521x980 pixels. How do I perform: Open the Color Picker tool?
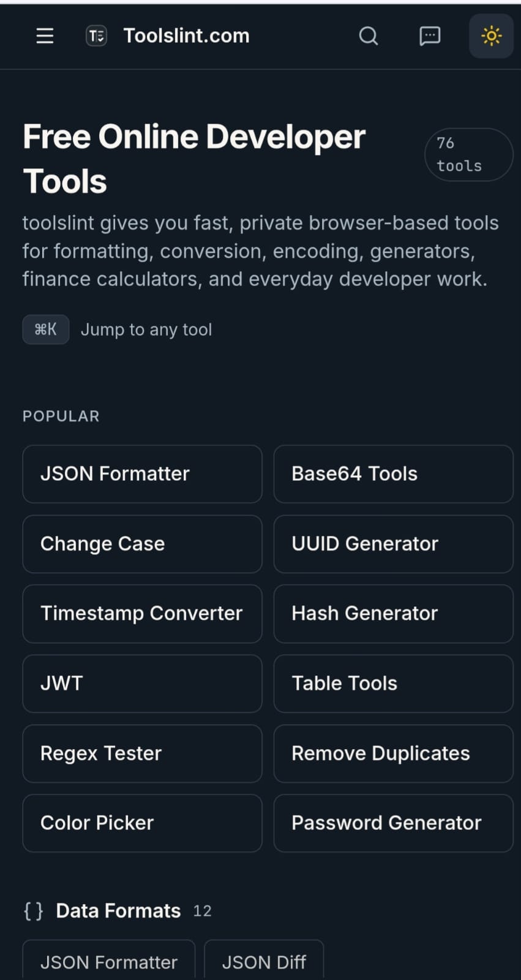point(142,823)
